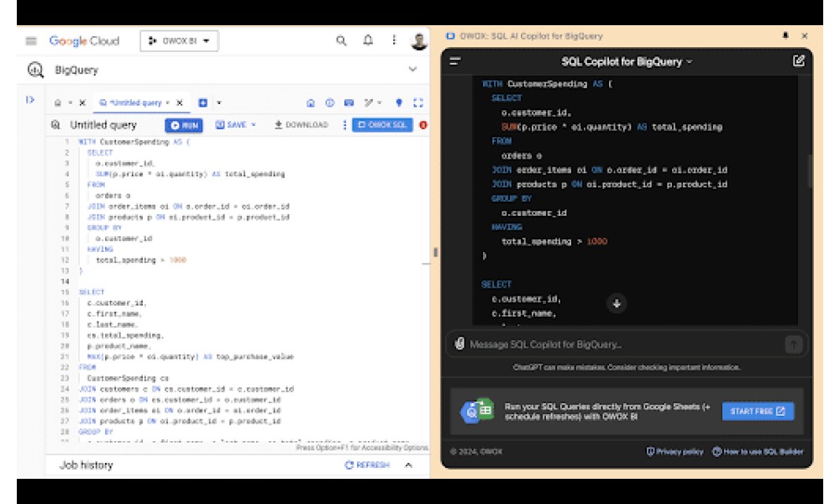Click the BigQuery product icon
The width and height of the screenshot is (840, 504).
click(35, 70)
